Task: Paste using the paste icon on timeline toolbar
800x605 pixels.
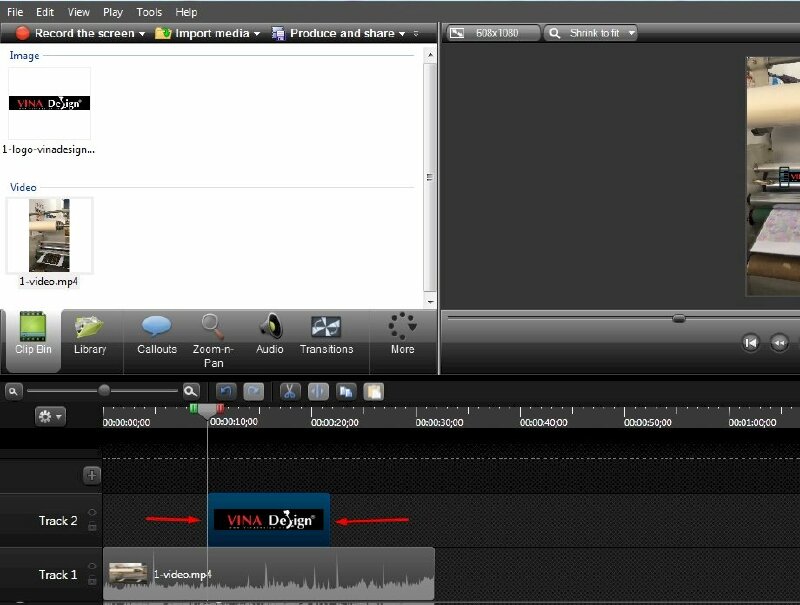Action: click(x=372, y=391)
